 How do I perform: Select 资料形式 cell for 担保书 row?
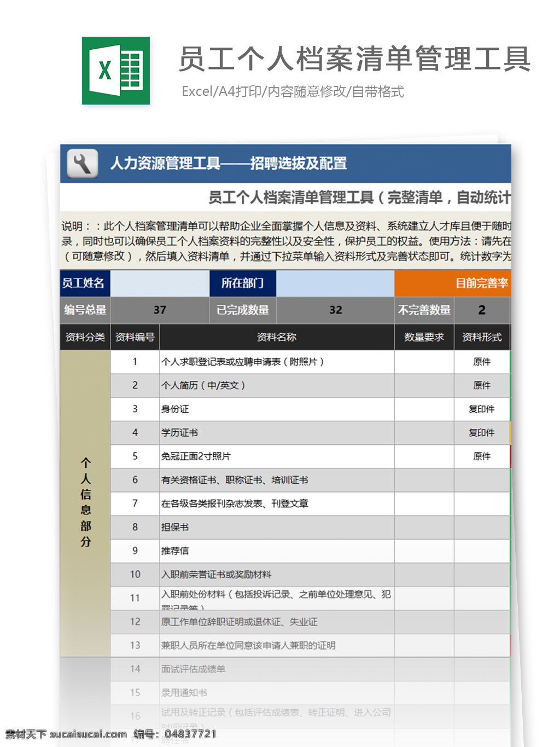coord(482,527)
